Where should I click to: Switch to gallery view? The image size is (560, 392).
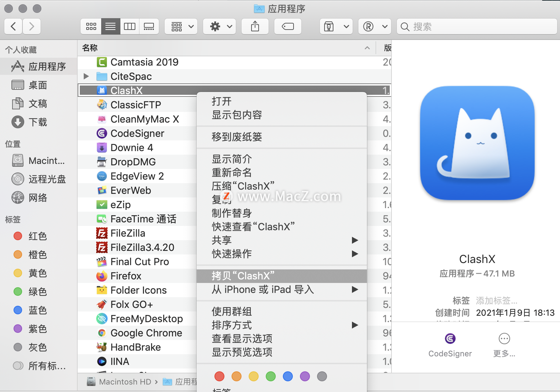pos(149,26)
